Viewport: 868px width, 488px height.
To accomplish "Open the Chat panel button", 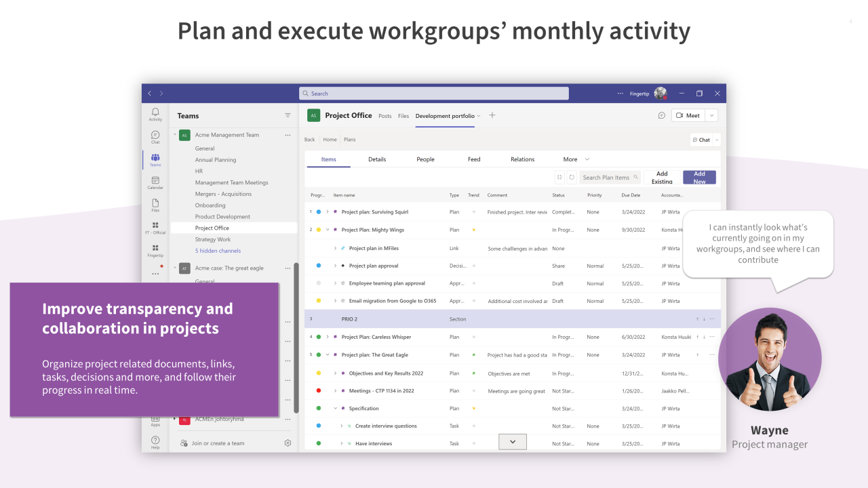I will point(701,140).
